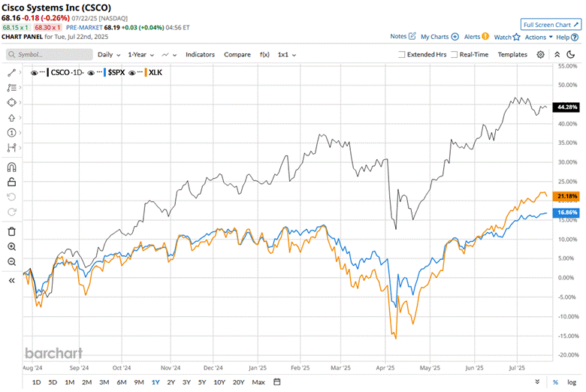Select the measurement range tool

coord(11,148)
